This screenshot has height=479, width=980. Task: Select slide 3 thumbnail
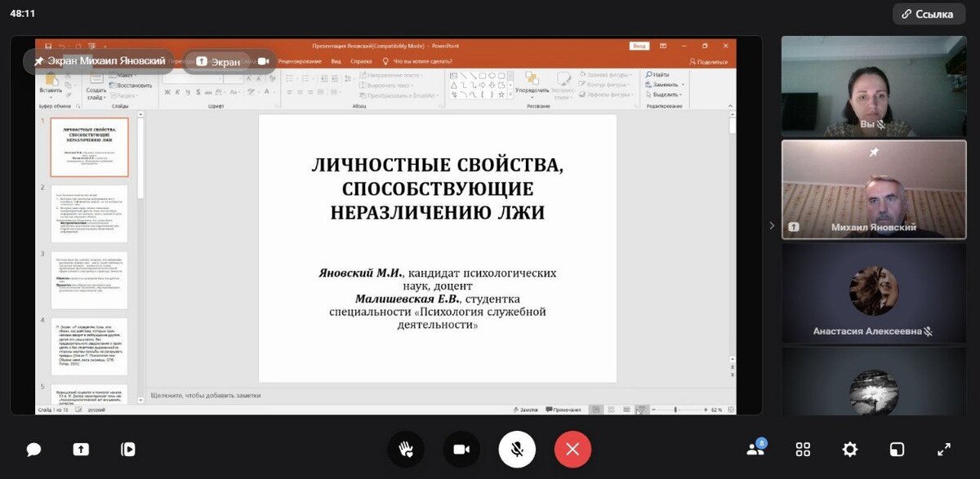89,280
